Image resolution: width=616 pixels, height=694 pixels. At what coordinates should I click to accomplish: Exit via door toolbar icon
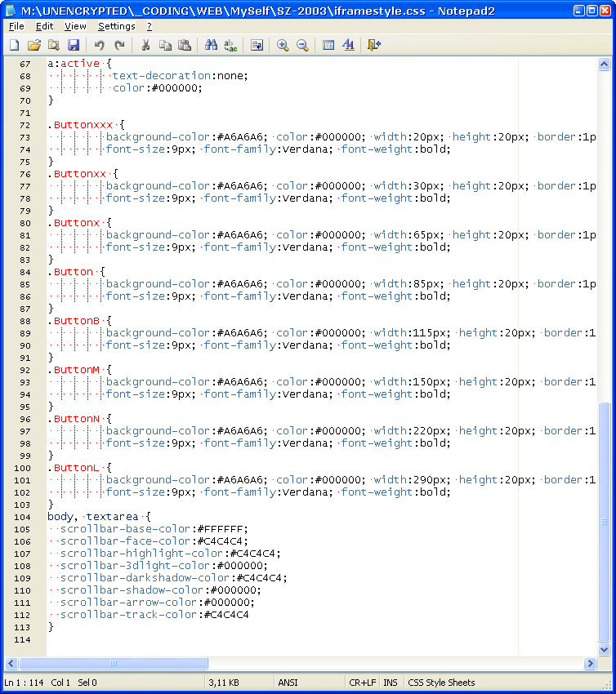(374, 45)
